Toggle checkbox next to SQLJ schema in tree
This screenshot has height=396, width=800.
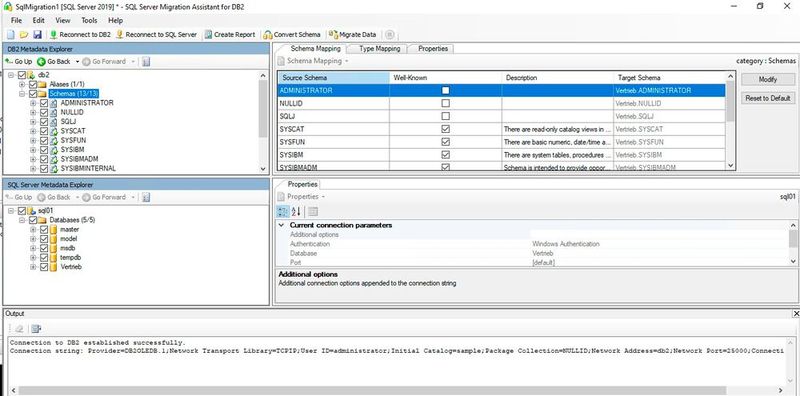[x=44, y=121]
